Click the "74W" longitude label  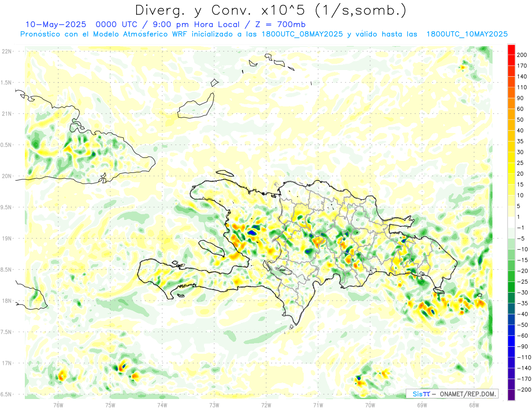[x=162, y=405]
